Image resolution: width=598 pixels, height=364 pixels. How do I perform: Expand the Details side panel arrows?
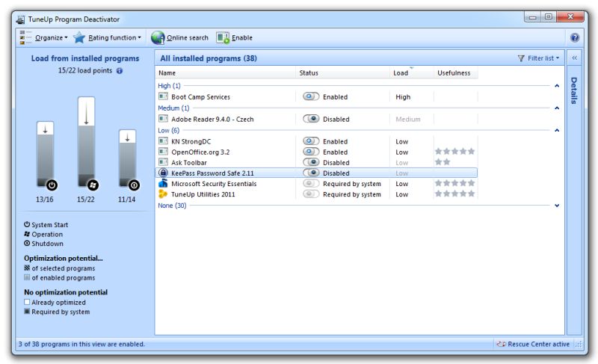pos(574,58)
